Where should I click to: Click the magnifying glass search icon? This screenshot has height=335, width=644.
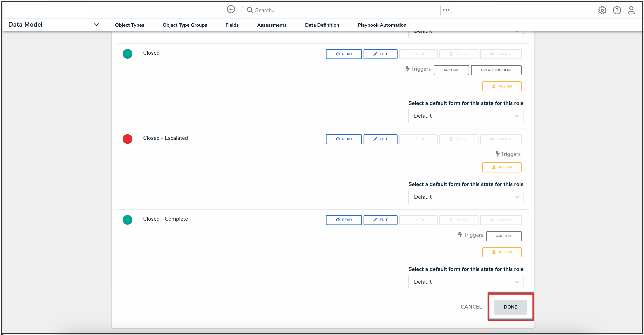(249, 10)
